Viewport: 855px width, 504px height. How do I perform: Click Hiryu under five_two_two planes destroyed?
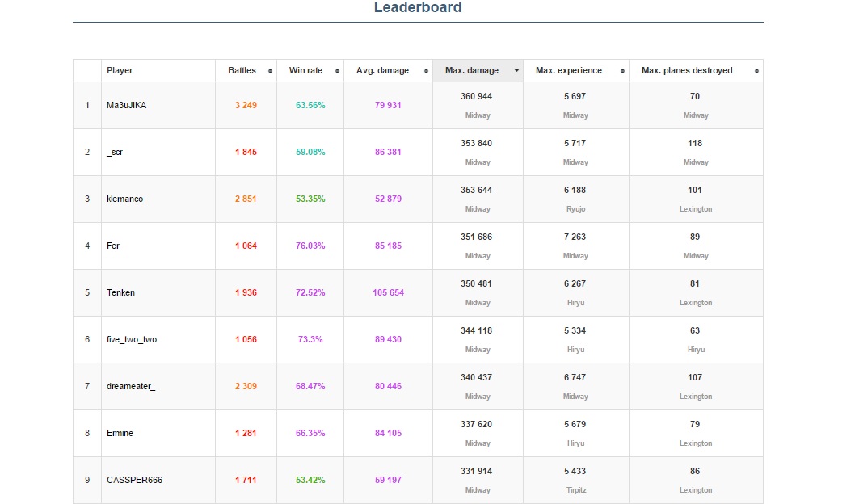pos(696,350)
